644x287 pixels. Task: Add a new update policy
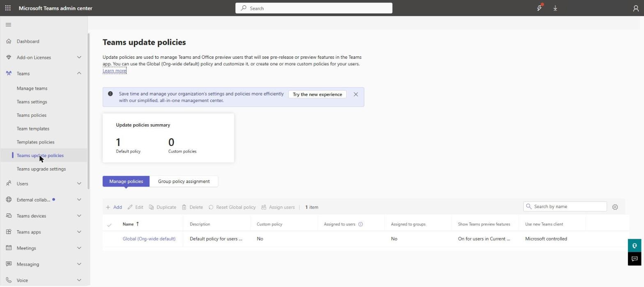[x=114, y=207]
